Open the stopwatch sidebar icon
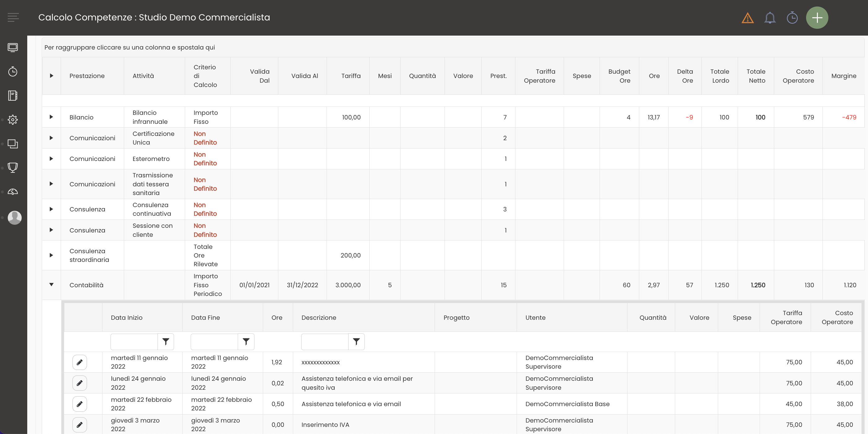The height and width of the screenshot is (434, 868). pyautogui.click(x=13, y=72)
